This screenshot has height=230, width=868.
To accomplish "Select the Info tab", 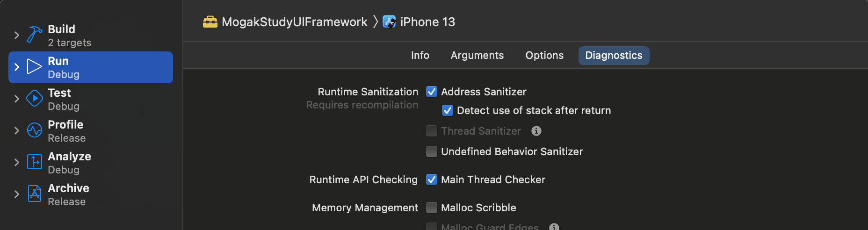I will (420, 55).
